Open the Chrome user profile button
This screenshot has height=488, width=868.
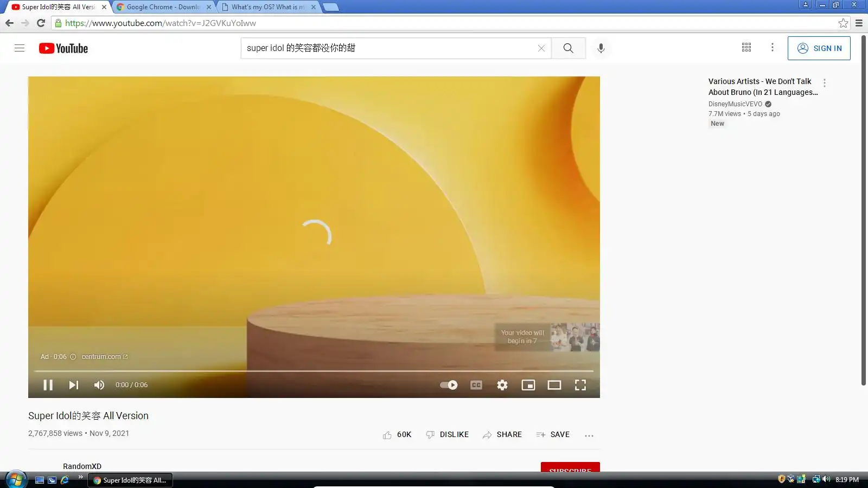806,4
